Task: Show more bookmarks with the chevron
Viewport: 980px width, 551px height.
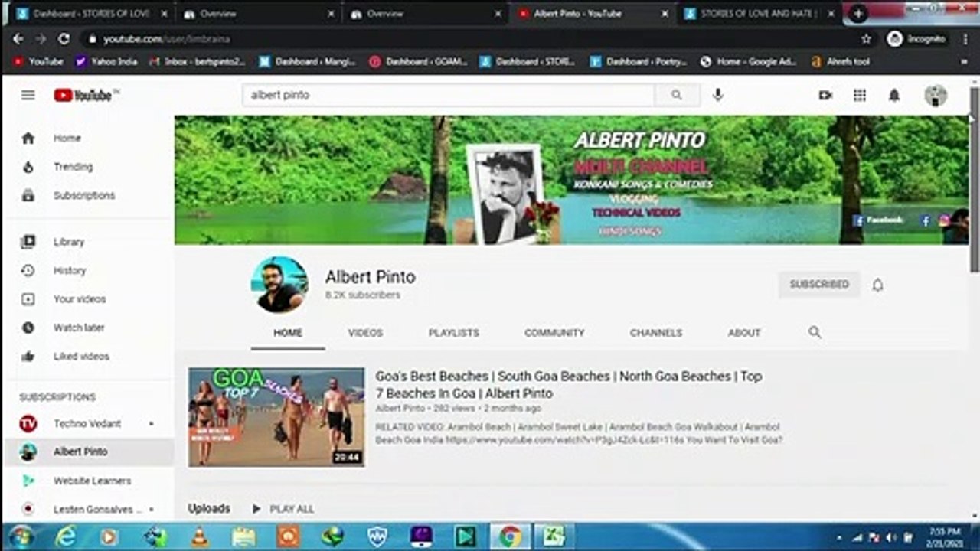Action: pyautogui.click(x=963, y=62)
